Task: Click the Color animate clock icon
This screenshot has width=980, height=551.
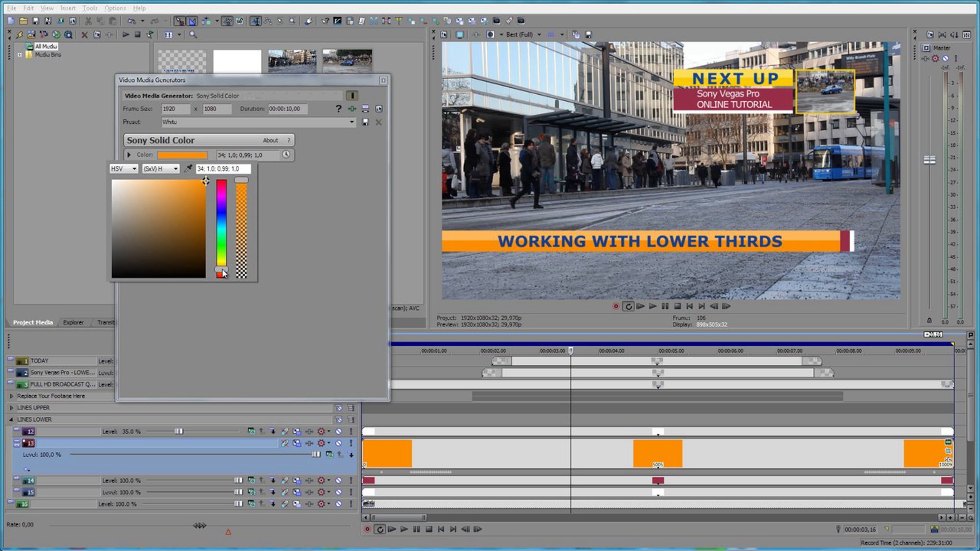Action: click(x=286, y=155)
